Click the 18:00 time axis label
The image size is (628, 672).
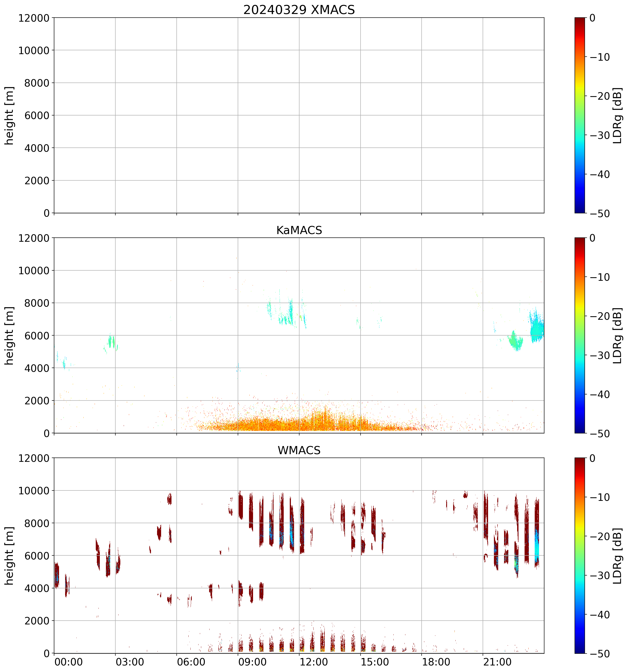436,662
